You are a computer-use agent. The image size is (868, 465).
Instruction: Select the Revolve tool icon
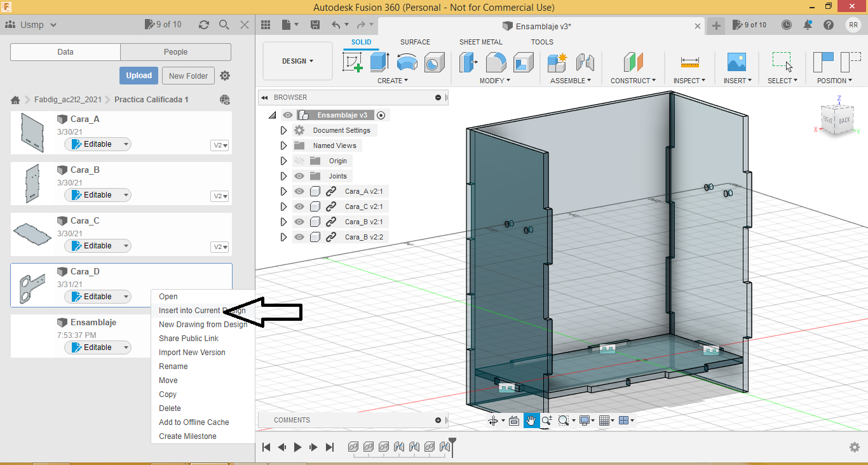(407, 62)
